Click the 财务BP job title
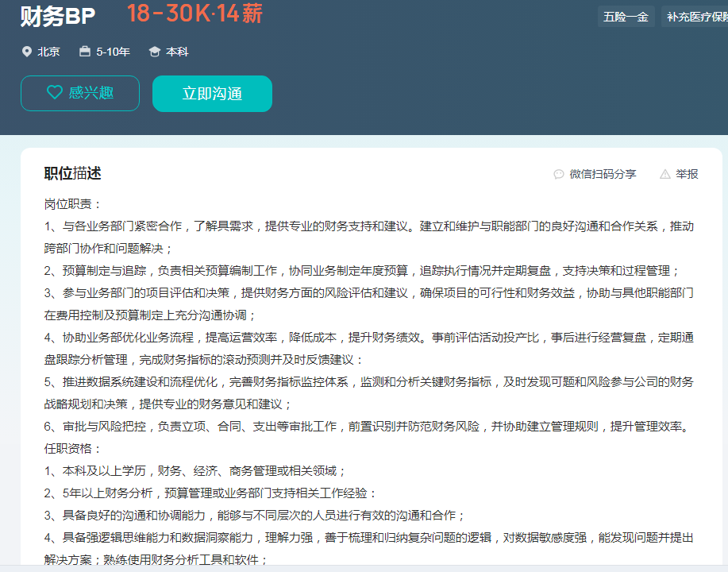728x572 pixels. pos(58,16)
